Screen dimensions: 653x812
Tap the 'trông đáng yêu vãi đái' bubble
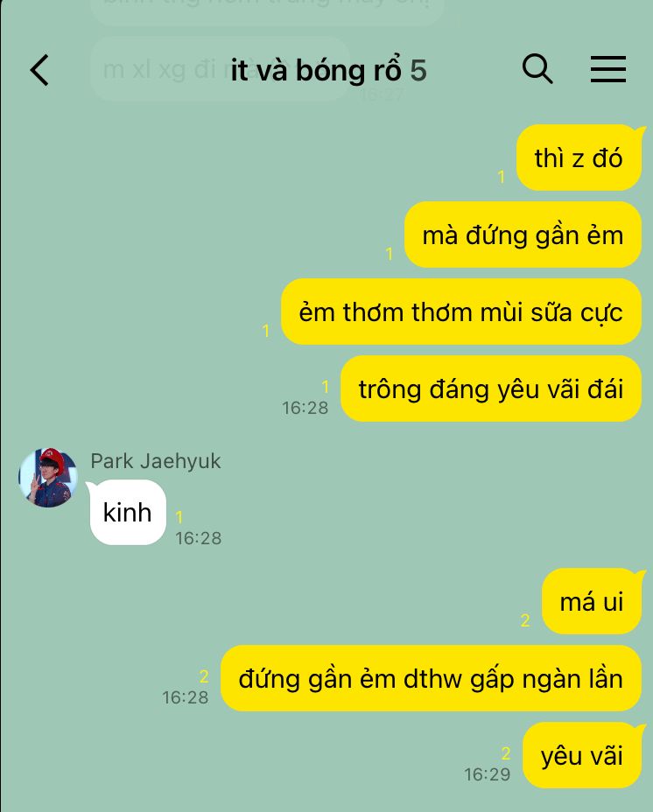coord(491,388)
